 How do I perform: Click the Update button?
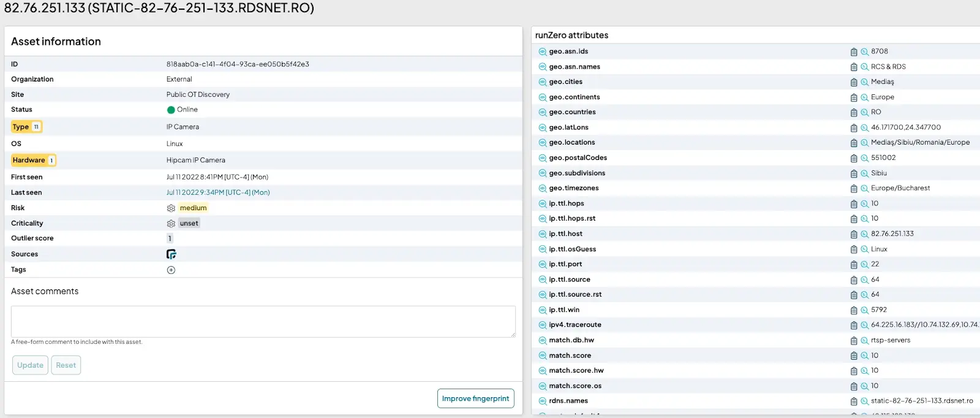30,365
